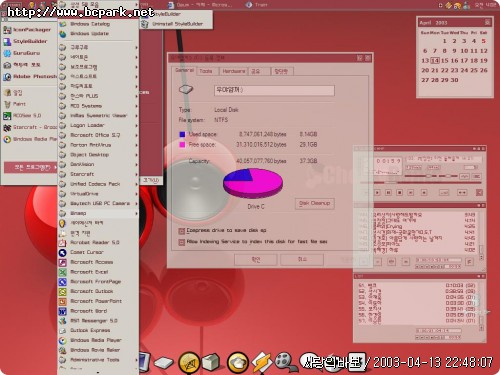Open GuruGuru in the start menu
The width and height of the screenshot is (500, 375).
click(28, 53)
